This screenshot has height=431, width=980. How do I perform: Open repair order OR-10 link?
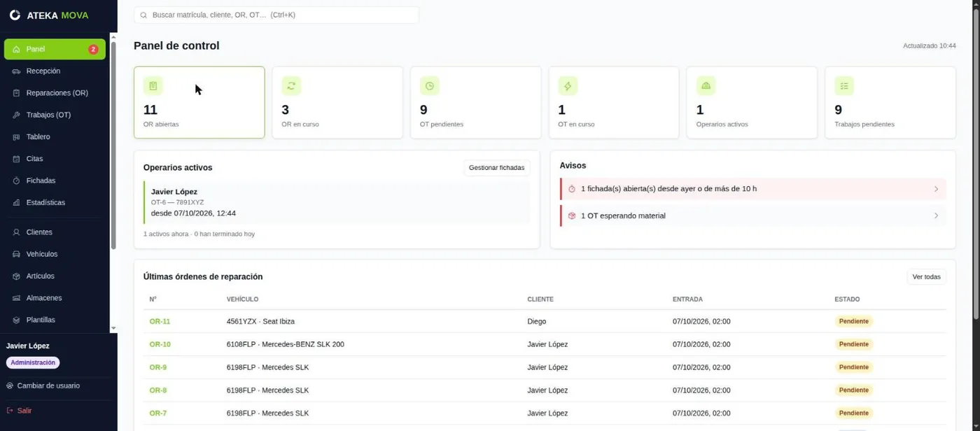pyautogui.click(x=160, y=344)
